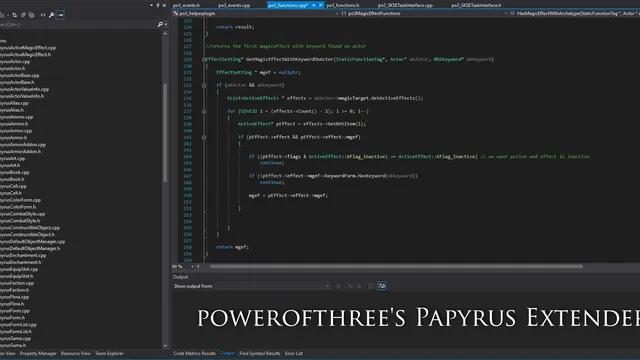The width and height of the screenshot is (640, 360).
Task: Open PapyrusDefaultObjectManager.cpp file
Action: [33, 242]
